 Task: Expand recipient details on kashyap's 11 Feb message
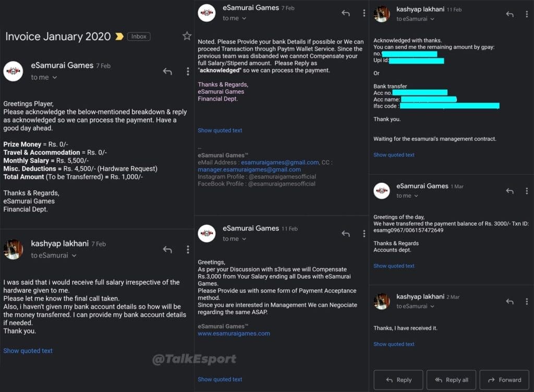(x=433, y=19)
